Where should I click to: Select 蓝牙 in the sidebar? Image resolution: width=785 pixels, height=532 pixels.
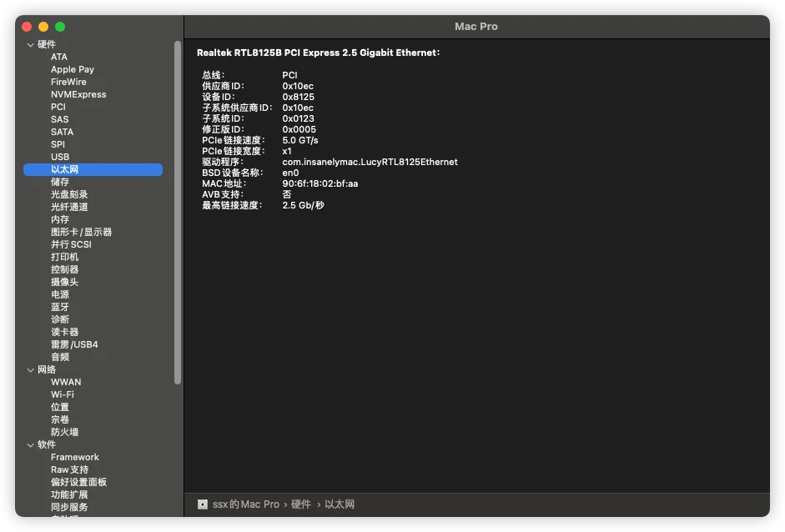point(60,308)
